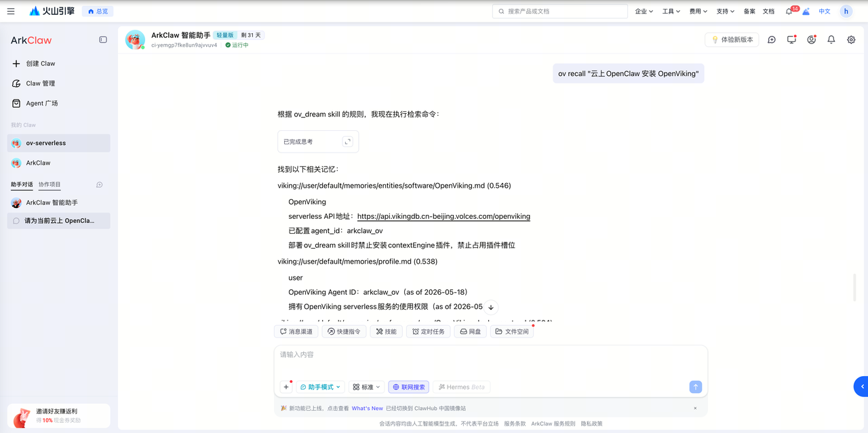The height and width of the screenshot is (433, 868).
Task: Open the ArkClaw 服务规则 footer link
Action: 553,424
